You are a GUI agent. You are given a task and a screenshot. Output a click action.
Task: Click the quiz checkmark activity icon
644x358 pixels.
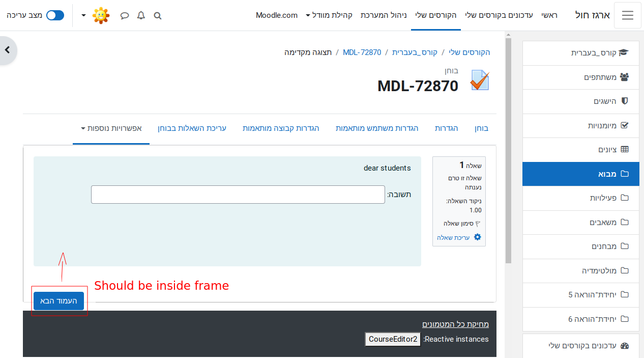click(x=480, y=81)
